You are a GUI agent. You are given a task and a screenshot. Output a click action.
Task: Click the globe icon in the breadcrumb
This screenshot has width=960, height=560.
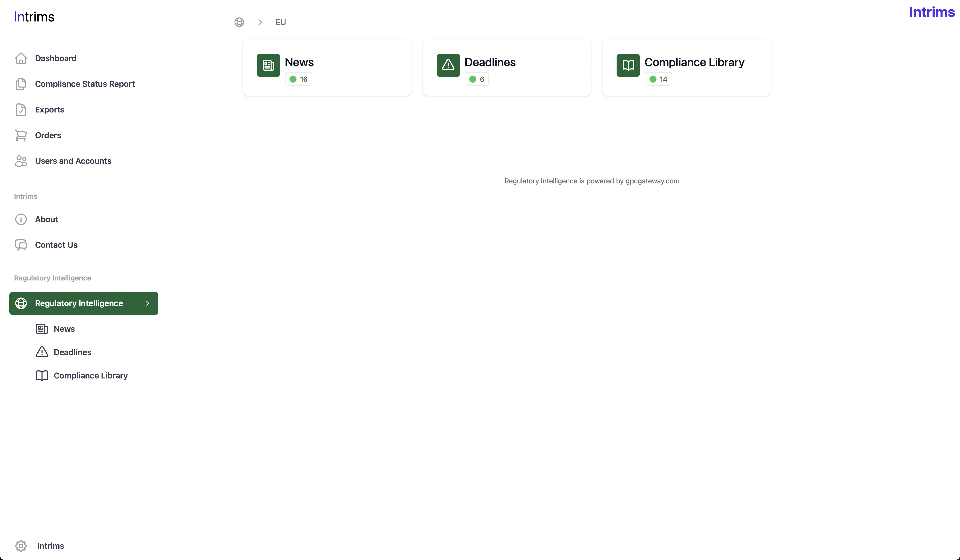239,22
